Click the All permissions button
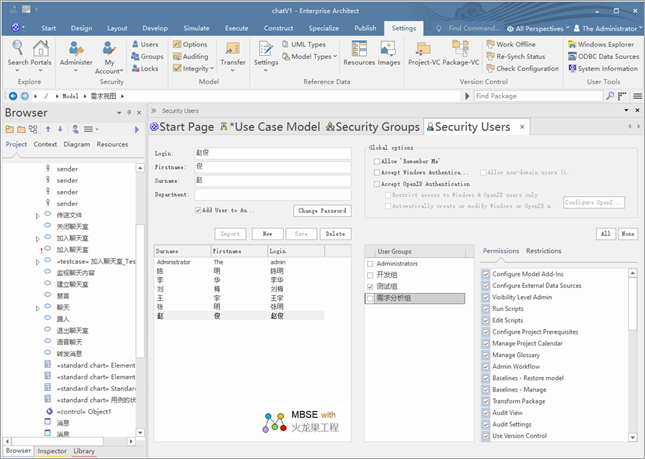The height and width of the screenshot is (459, 645). pyautogui.click(x=606, y=234)
